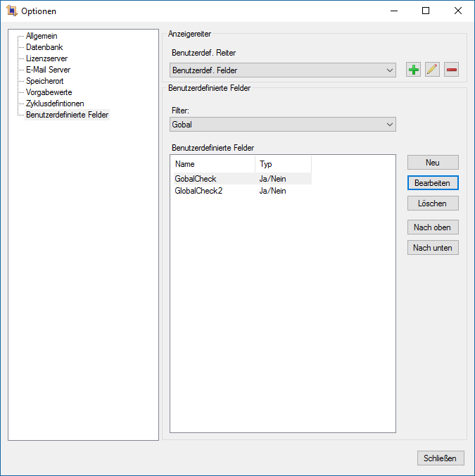Expand the Filter dropdown showing Gobal
475x476 pixels.
(x=283, y=125)
